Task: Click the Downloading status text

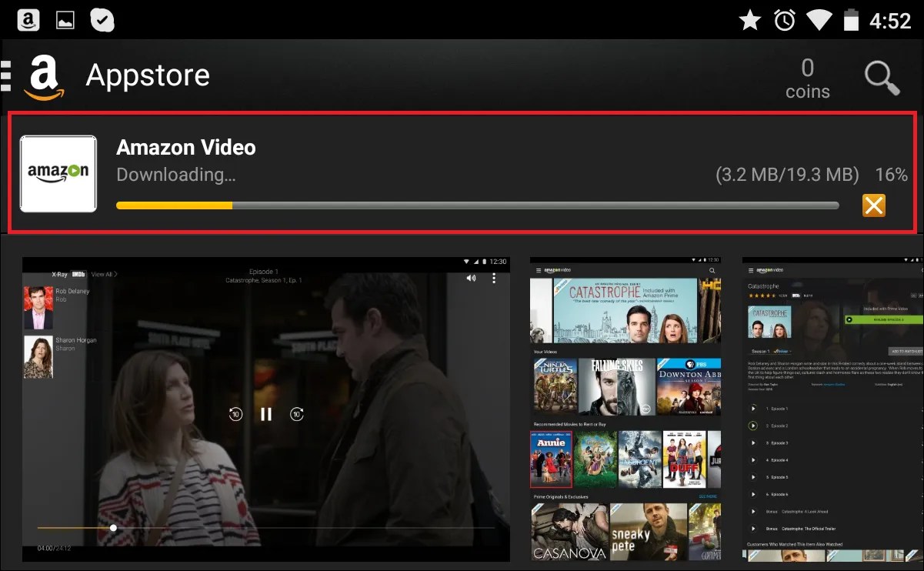Action: coord(175,175)
